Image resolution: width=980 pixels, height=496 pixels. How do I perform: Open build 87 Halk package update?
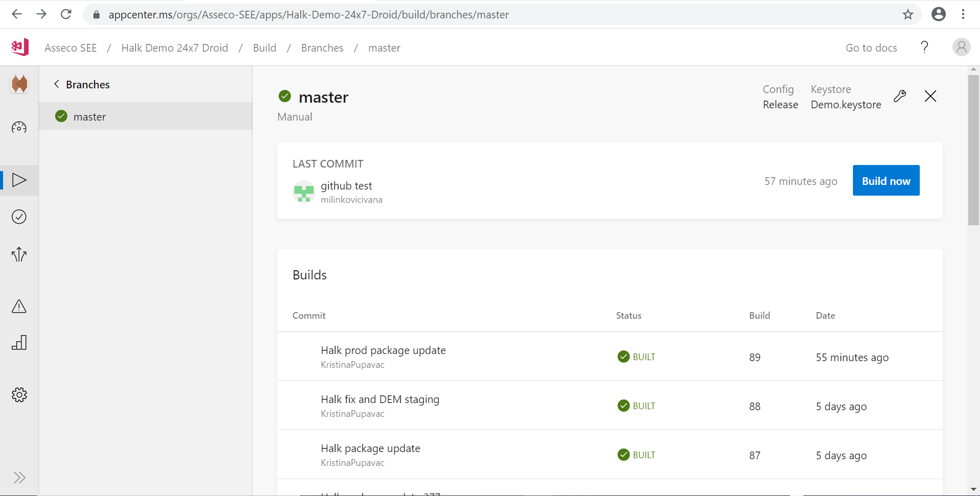(610, 455)
